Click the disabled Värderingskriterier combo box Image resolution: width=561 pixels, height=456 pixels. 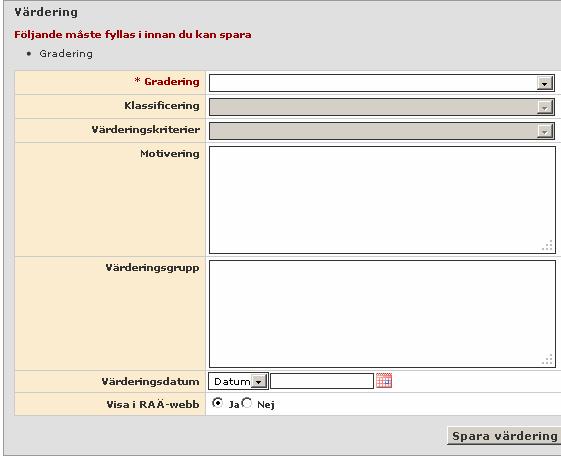click(x=382, y=131)
